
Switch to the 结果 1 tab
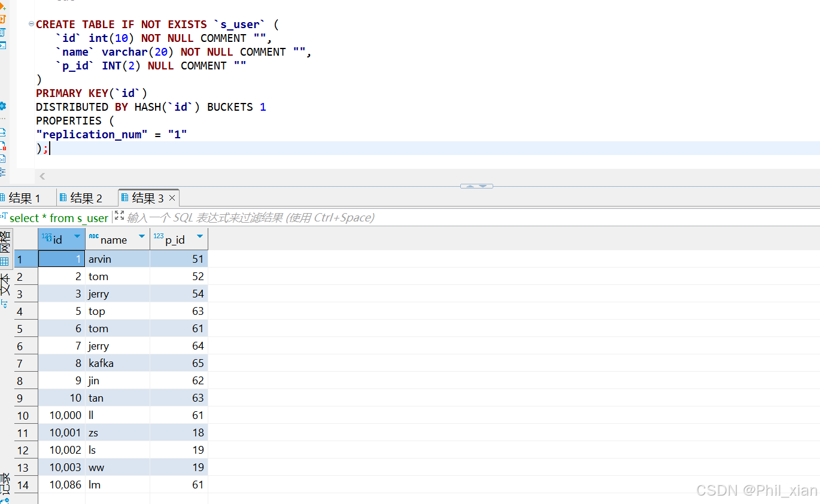(x=24, y=198)
